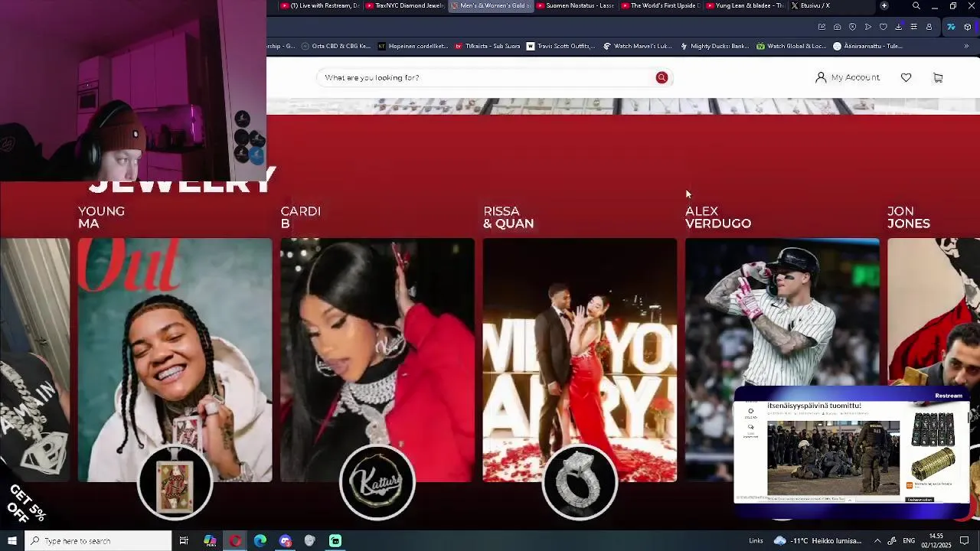Click the 'CARDI B' name heading

[300, 217]
